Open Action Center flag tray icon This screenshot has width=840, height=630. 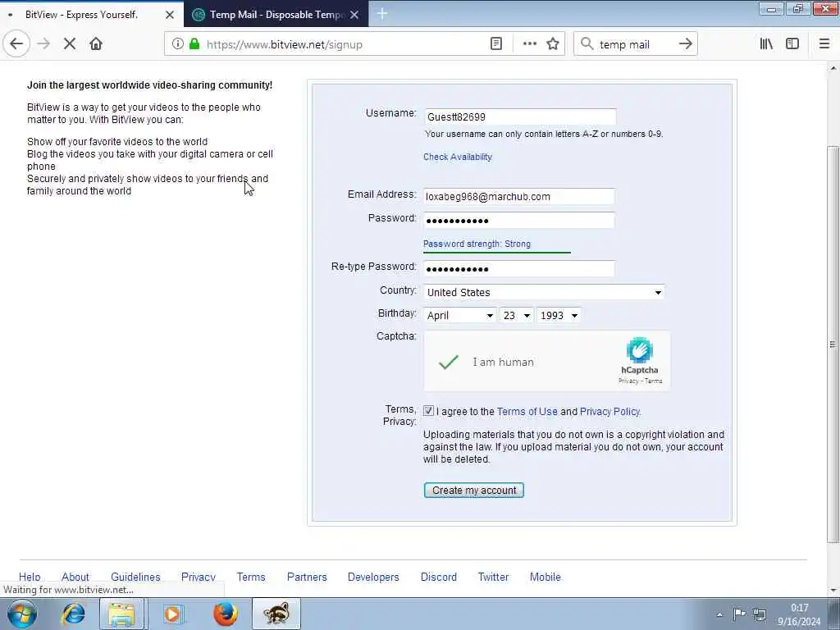740,614
